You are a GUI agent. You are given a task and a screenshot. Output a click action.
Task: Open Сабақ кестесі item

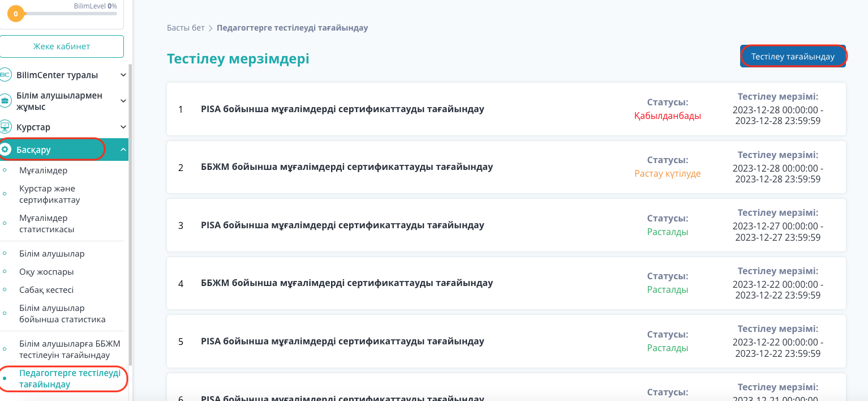[46, 289]
